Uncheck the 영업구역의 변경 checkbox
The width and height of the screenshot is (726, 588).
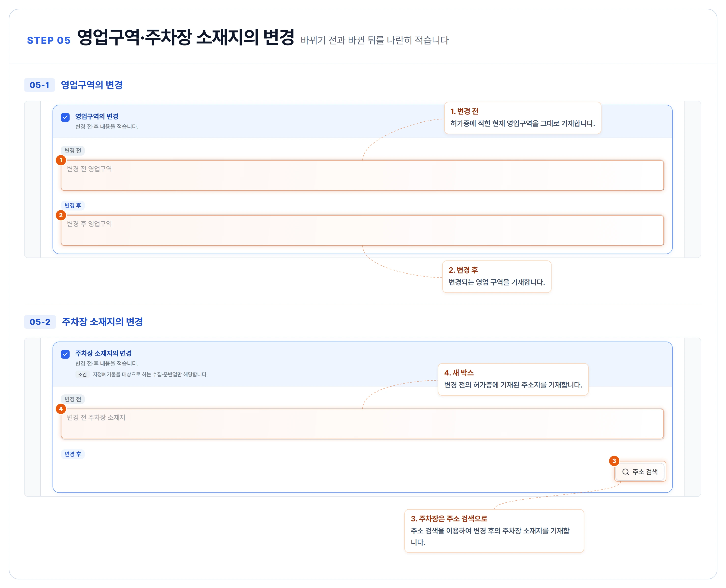pyautogui.click(x=65, y=117)
